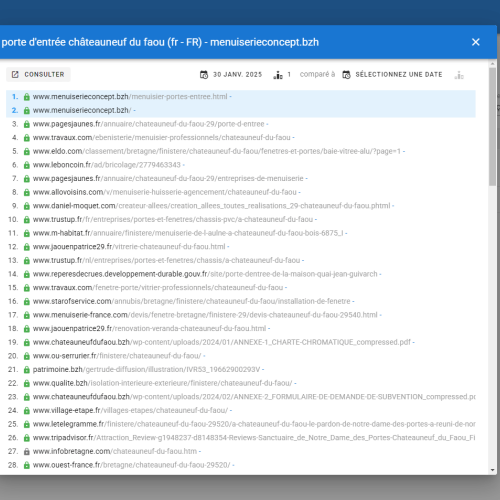Click result 15 travaux.com fenetre-porte entry

(158, 288)
